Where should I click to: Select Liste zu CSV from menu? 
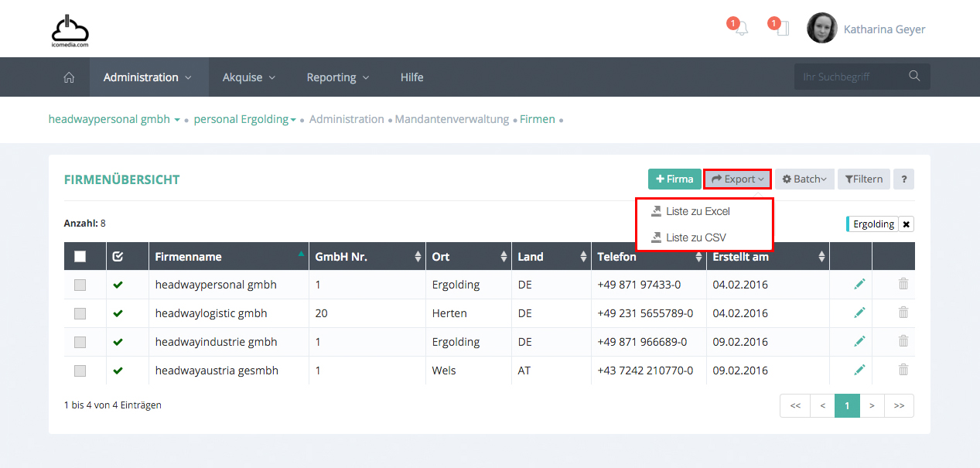click(695, 237)
